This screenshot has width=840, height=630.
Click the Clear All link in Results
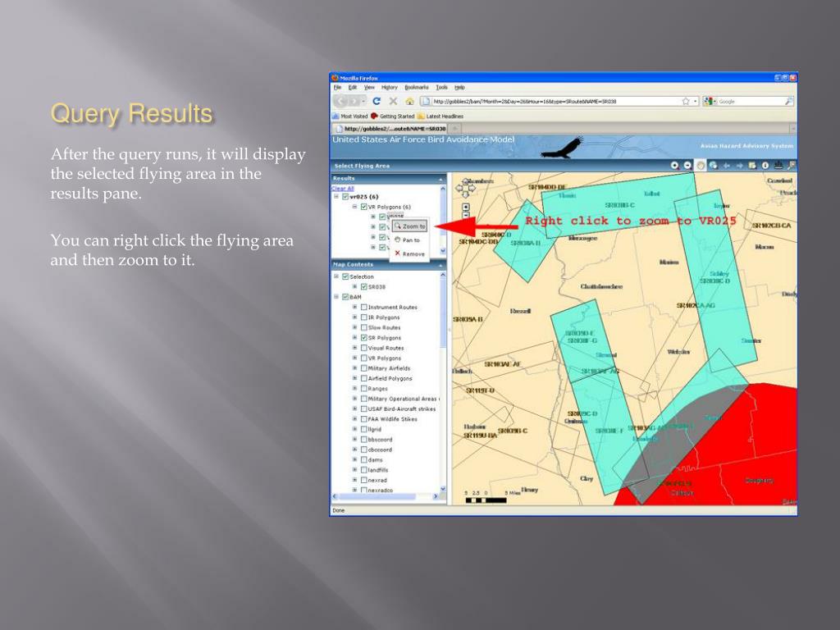(x=343, y=189)
